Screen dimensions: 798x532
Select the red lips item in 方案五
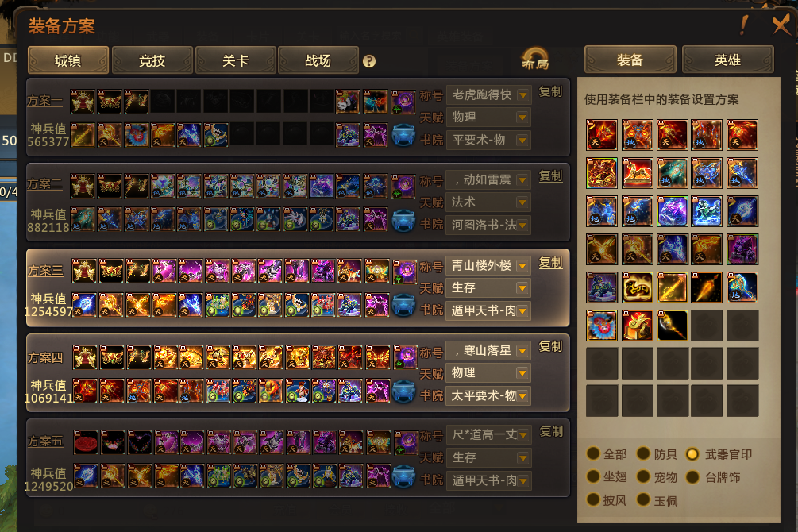(x=86, y=442)
